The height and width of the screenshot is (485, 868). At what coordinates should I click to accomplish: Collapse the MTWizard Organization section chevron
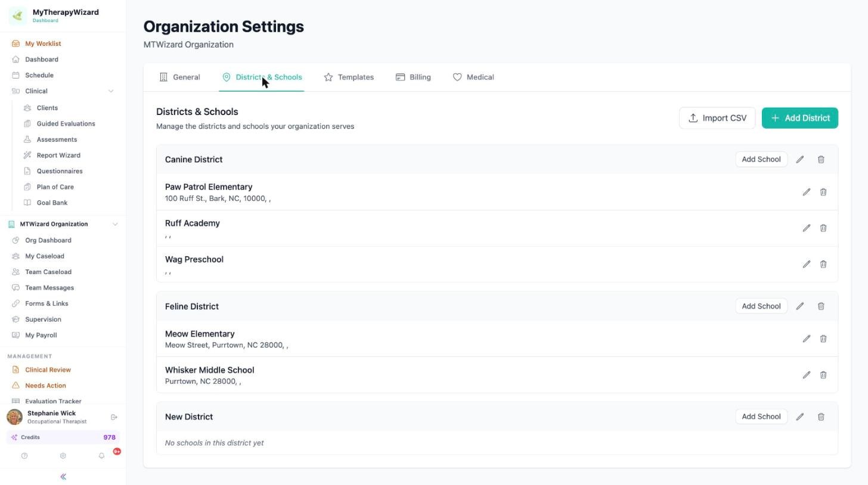[x=115, y=225]
